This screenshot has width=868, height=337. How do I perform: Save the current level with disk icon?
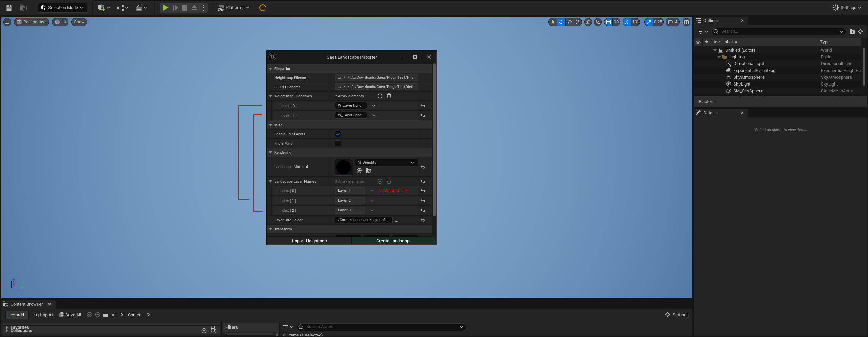point(9,7)
